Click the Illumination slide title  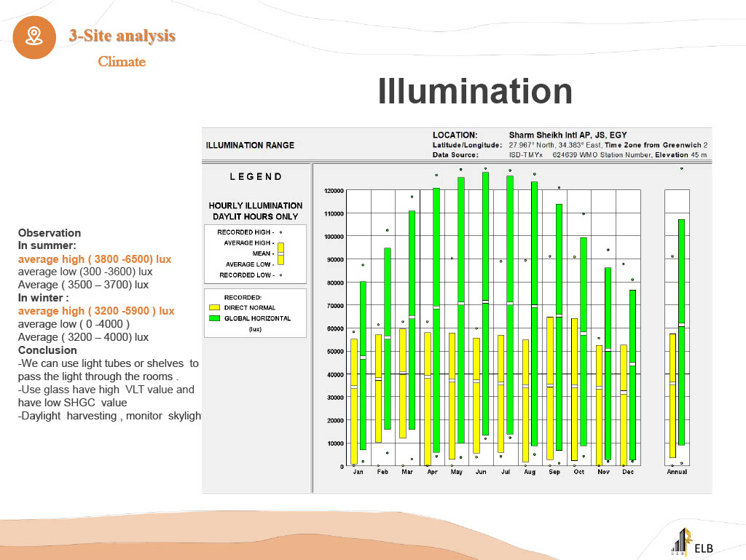click(x=475, y=92)
